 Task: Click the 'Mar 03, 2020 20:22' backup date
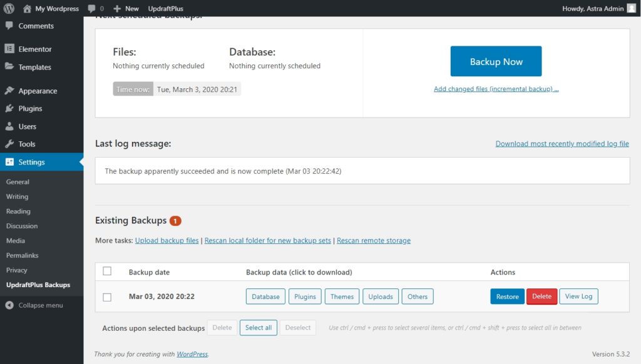click(162, 296)
